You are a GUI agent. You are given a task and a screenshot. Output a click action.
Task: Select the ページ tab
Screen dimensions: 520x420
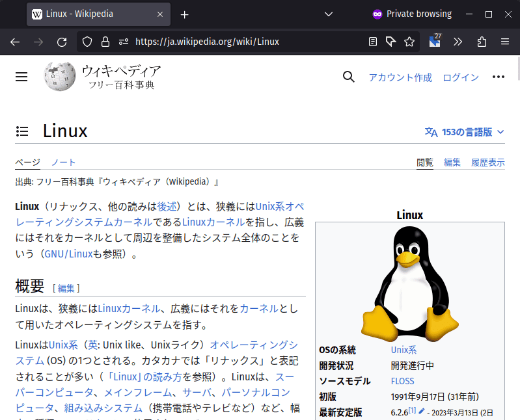pyautogui.click(x=27, y=163)
